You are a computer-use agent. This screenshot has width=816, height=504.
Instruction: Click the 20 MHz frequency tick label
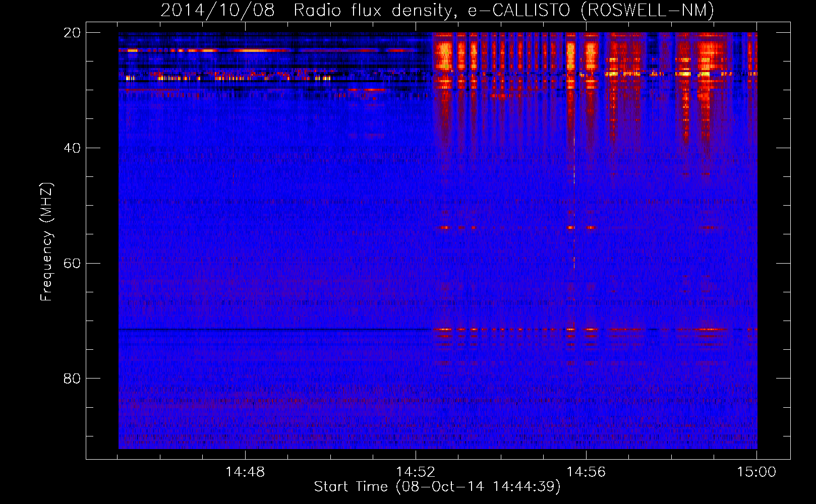(x=72, y=33)
